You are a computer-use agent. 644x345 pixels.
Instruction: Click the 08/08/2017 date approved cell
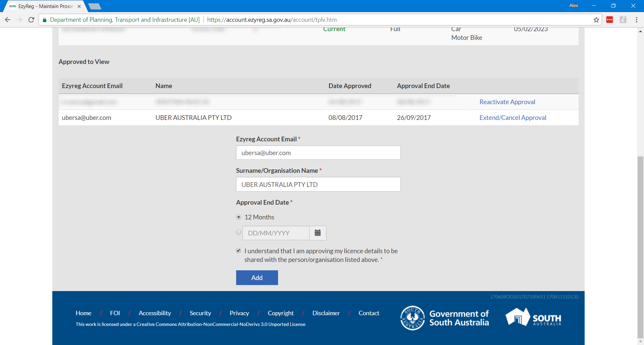click(x=345, y=118)
